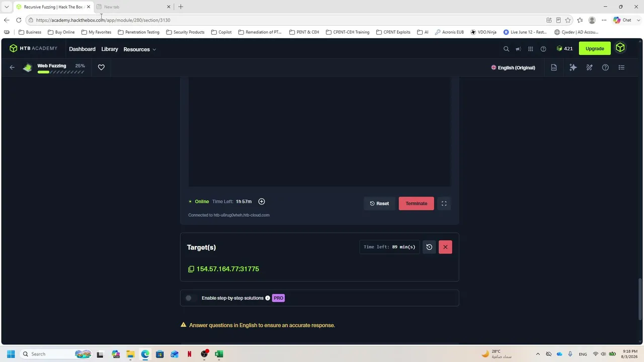
Task: Click the pencil notes icon in module toolbar
Action: point(589,67)
